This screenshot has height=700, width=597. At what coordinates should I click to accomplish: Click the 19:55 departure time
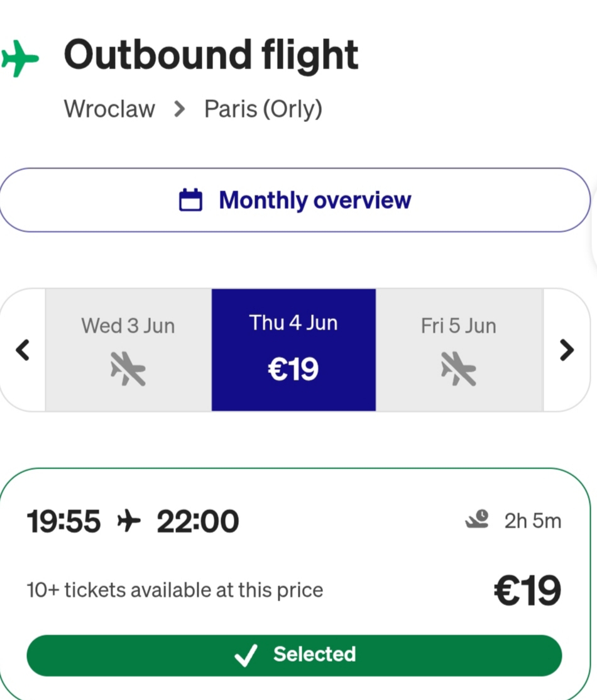(x=63, y=521)
